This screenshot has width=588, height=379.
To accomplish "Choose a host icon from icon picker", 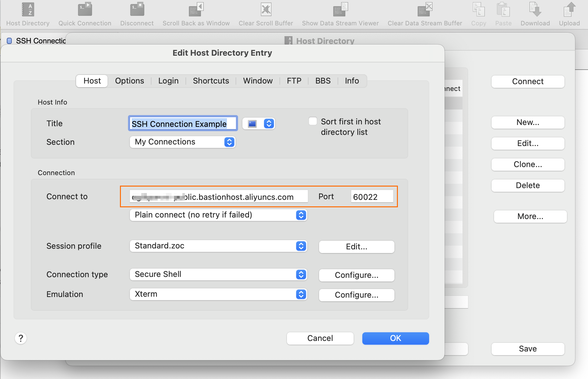I will tap(259, 124).
